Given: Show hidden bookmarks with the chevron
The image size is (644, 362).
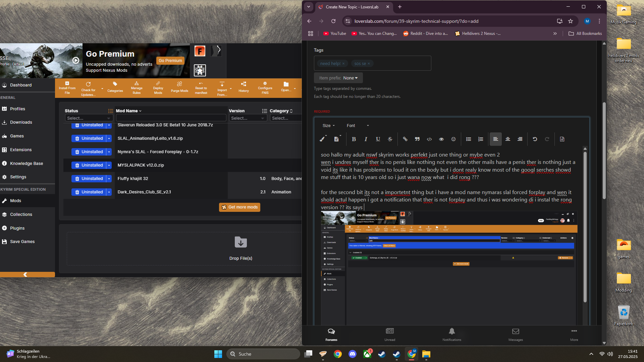Looking at the screenshot, I should (x=555, y=34).
